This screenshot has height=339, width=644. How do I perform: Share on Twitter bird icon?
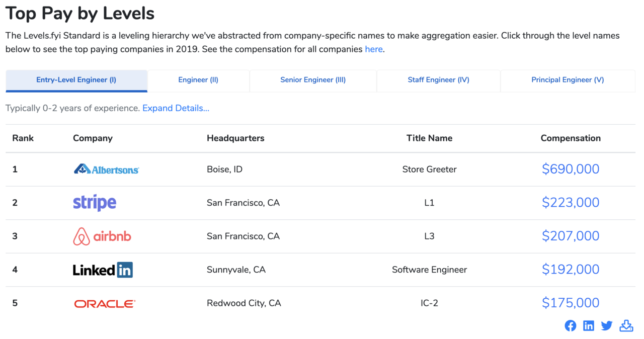607,325
